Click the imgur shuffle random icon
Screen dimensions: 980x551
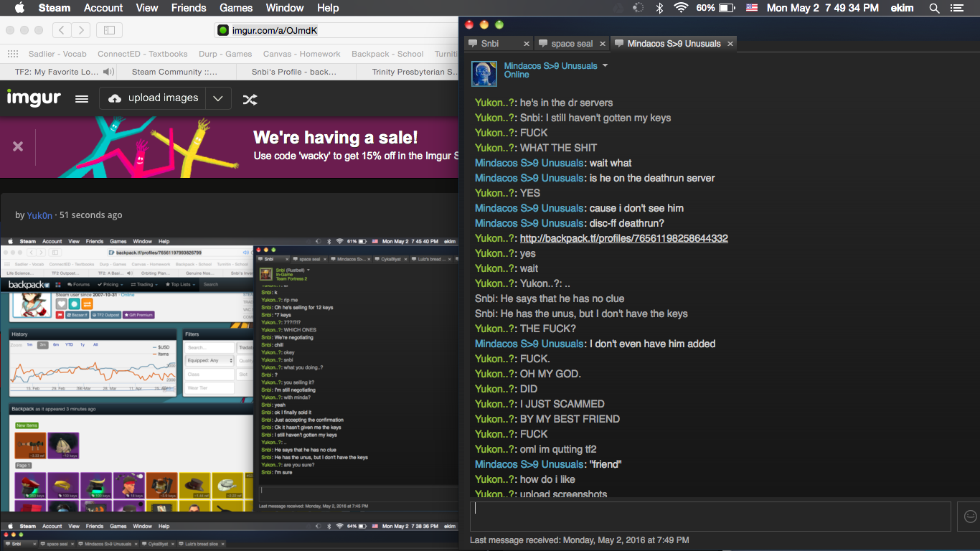pyautogui.click(x=250, y=99)
